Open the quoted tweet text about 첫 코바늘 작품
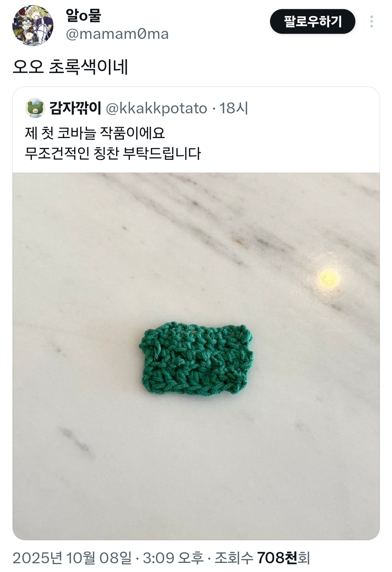This screenshot has height=572, width=392. [x=113, y=143]
